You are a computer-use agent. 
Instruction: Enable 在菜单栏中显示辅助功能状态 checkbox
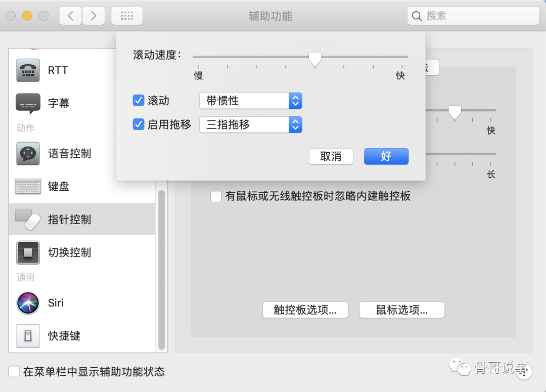[x=14, y=371]
